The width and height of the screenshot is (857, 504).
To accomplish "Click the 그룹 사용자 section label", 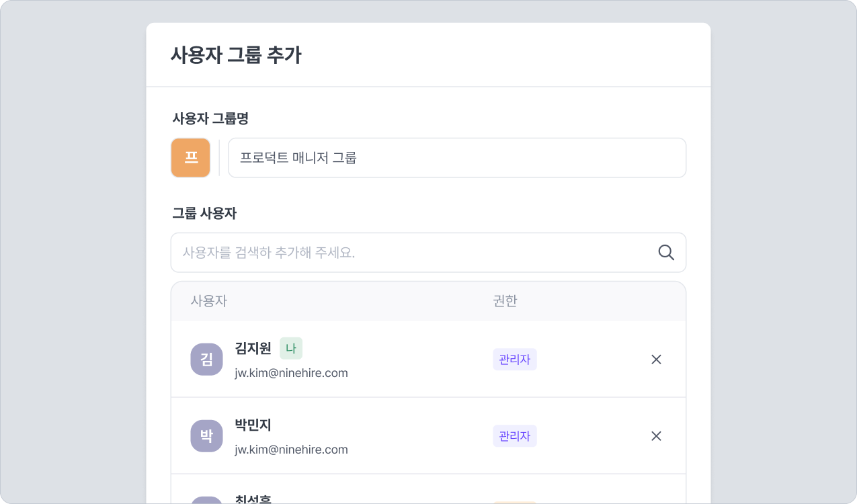I will pos(204,214).
